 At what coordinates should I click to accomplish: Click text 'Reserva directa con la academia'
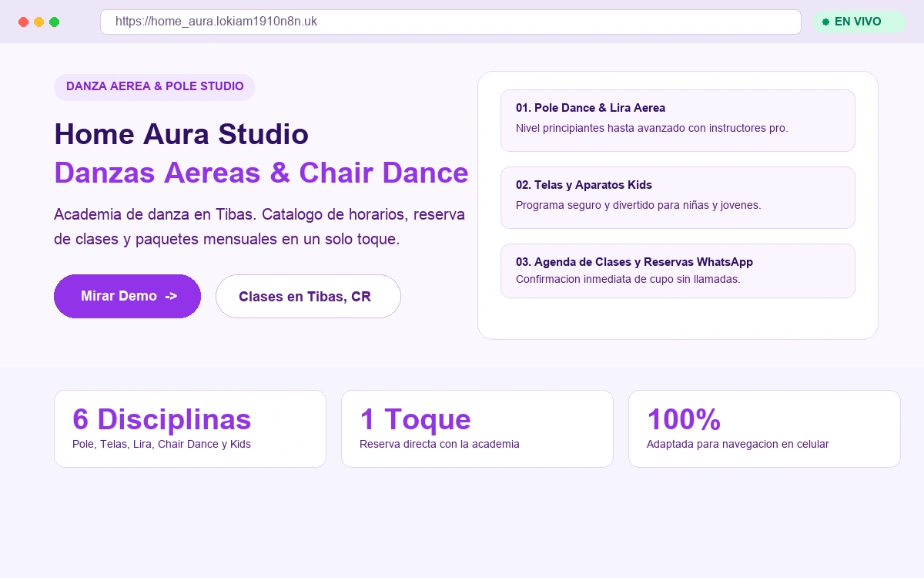coord(440,444)
